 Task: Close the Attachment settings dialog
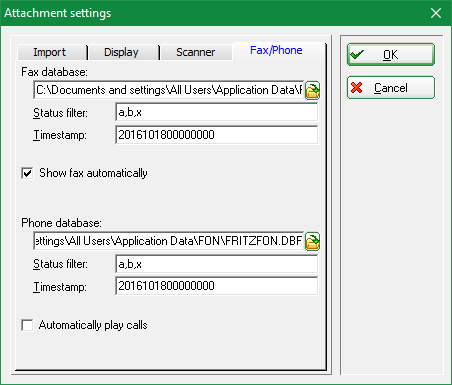tap(436, 13)
